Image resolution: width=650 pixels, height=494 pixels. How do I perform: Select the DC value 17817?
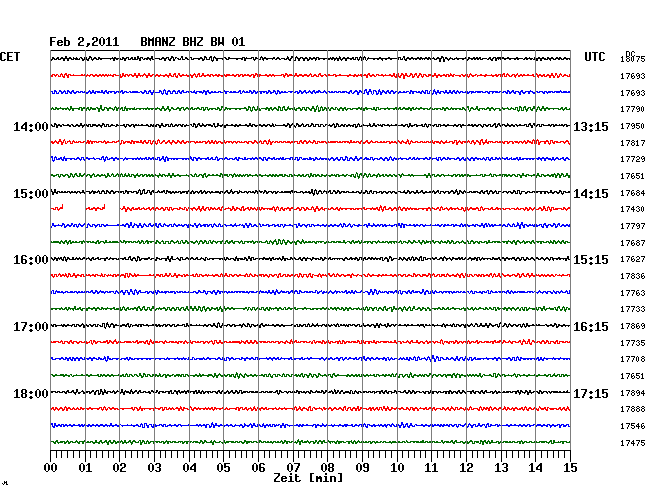coord(633,143)
